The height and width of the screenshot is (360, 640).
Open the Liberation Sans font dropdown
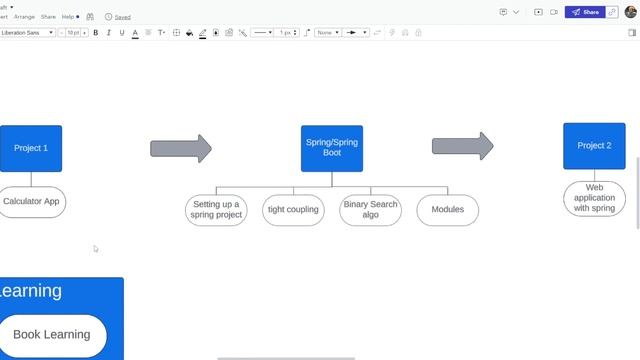tap(27, 33)
